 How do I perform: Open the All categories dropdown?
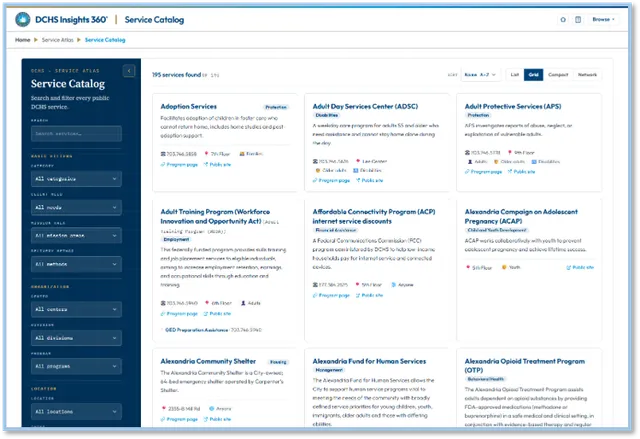pyautogui.click(x=76, y=179)
